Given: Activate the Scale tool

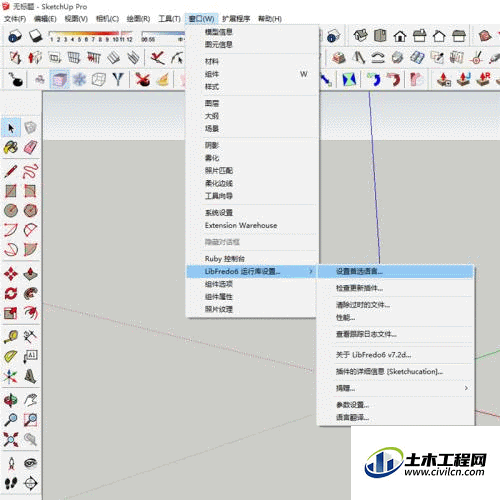Looking at the screenshot, I should 11,313.
